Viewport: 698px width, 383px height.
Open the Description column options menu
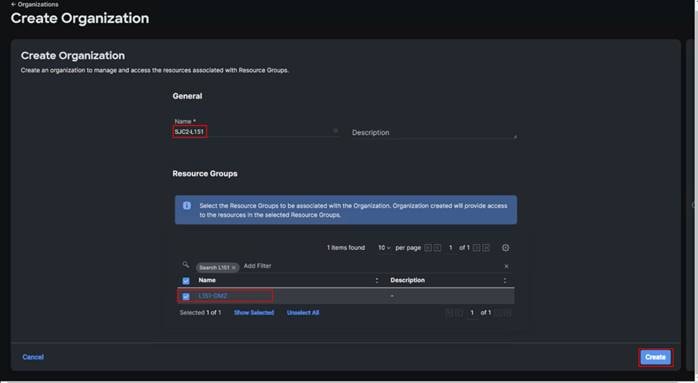click(x=504, y=280)
